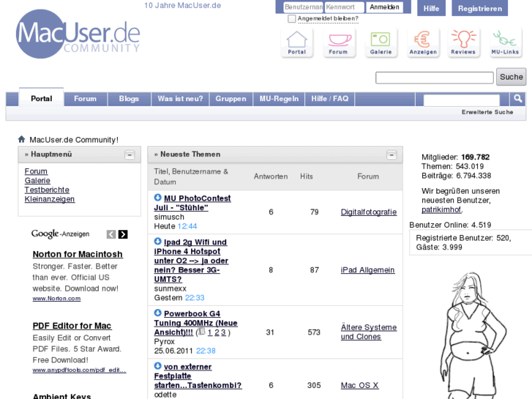Image resolution: width=532 pixels, height=399 pixels.
Task: Toggle the 'Angemeldet bleiben?' checkbox
Action: coord(292,19)
